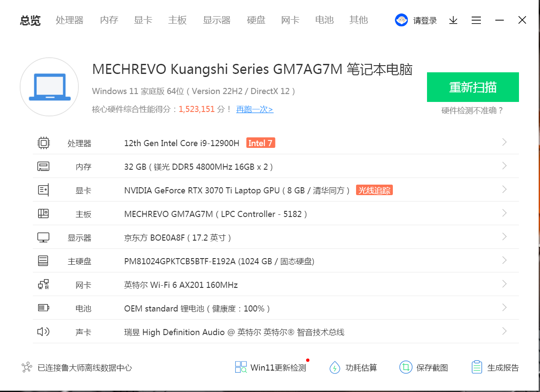Click the PM81024GPKTCB5BTF-E192A disk text

(x=219, y=261)
